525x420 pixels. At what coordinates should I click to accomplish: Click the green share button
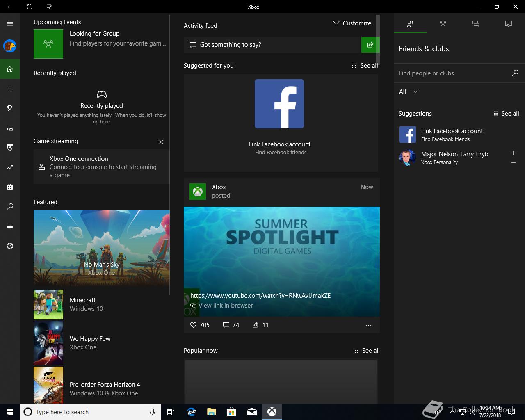click(370, 45)
